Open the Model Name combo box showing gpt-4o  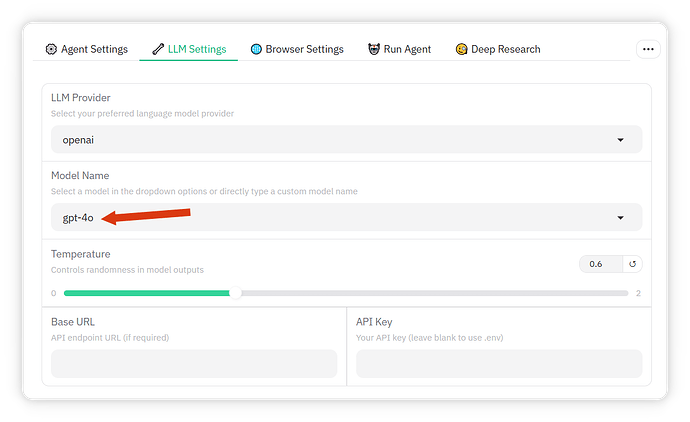pyautogui.click(x=346, y=217)
